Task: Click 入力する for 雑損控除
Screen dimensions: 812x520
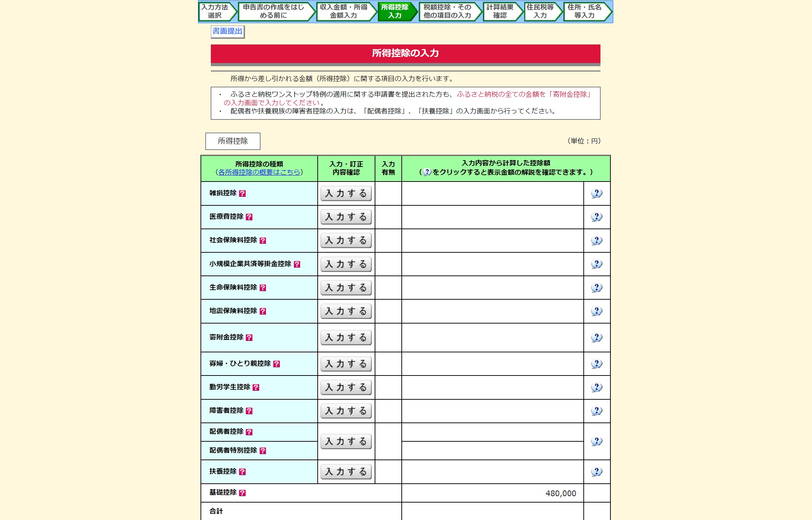Action: [x=346, y=193]
